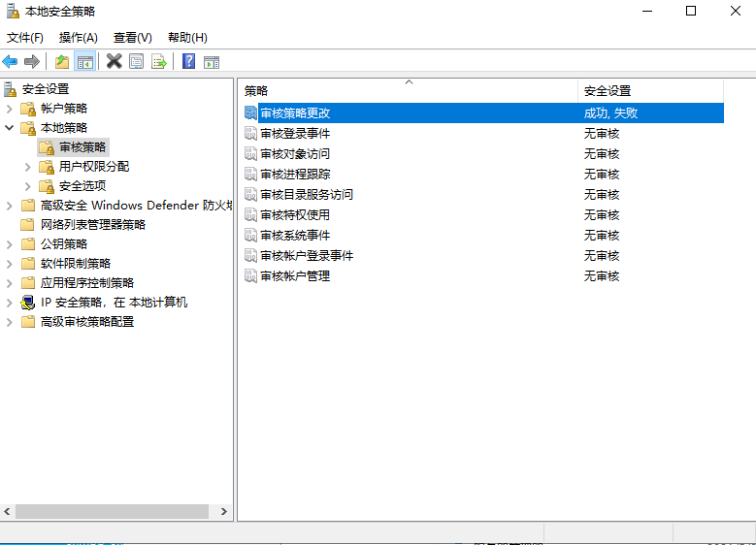This screenshot has width=756, height=545.
Task: Click the Delete (X) toolbar icon
Action: (114, 61)
